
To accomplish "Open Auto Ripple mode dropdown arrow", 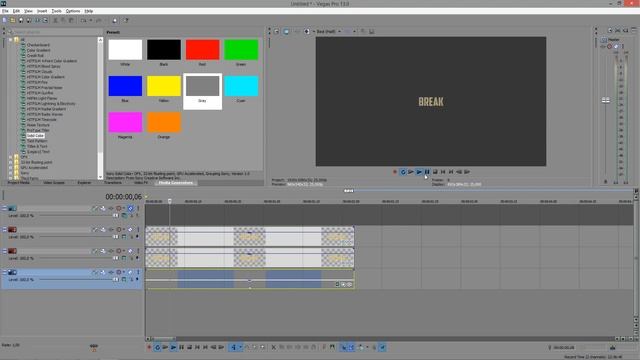I will click(367, 347).
